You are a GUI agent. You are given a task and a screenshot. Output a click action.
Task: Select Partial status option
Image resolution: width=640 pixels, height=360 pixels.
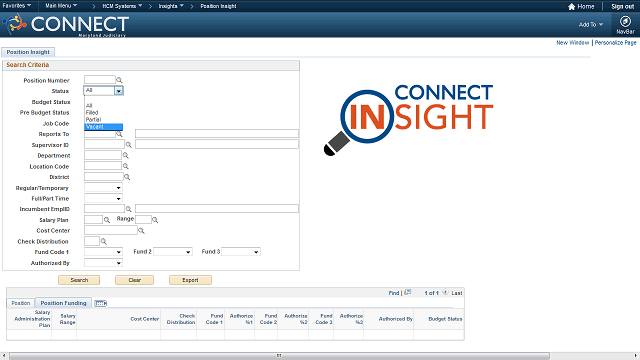[x=103, y=119]
